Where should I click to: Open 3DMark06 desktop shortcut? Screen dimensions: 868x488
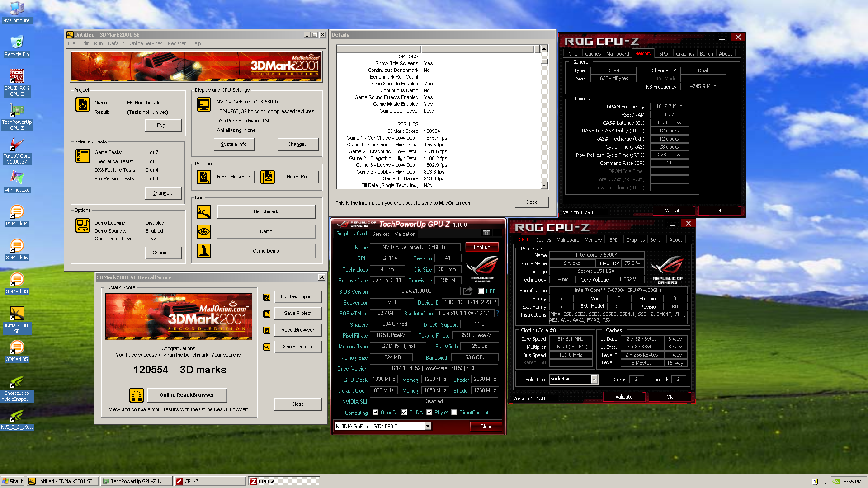click(17, 249)
